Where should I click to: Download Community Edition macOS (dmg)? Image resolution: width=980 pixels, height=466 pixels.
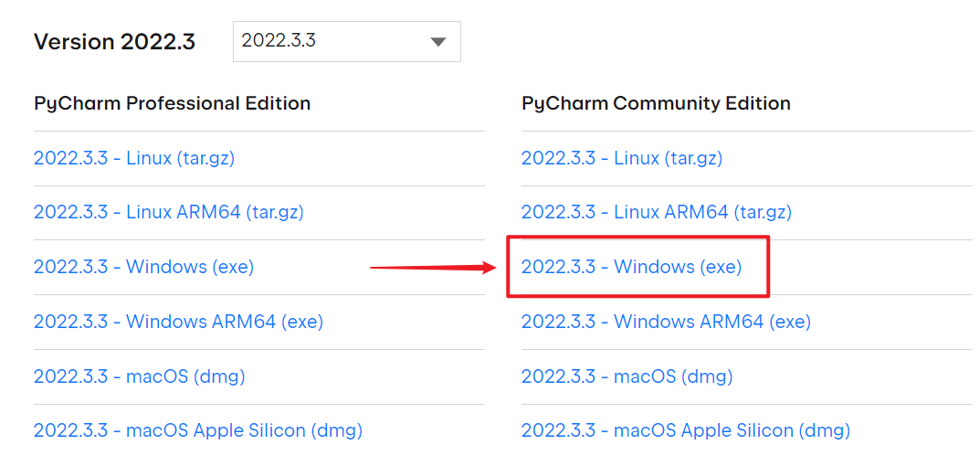[627, 376]
